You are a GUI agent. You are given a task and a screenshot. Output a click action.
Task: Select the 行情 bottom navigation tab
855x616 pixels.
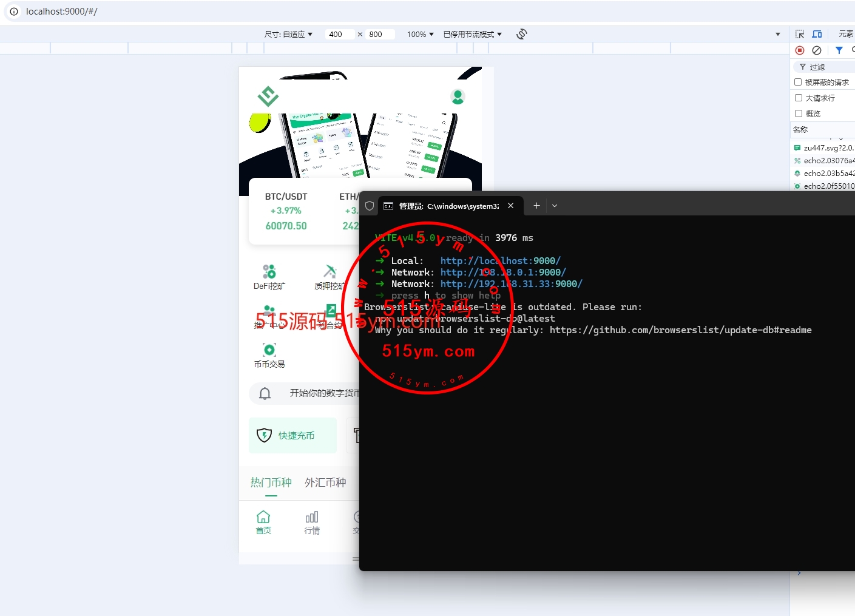tap(312, 522)
